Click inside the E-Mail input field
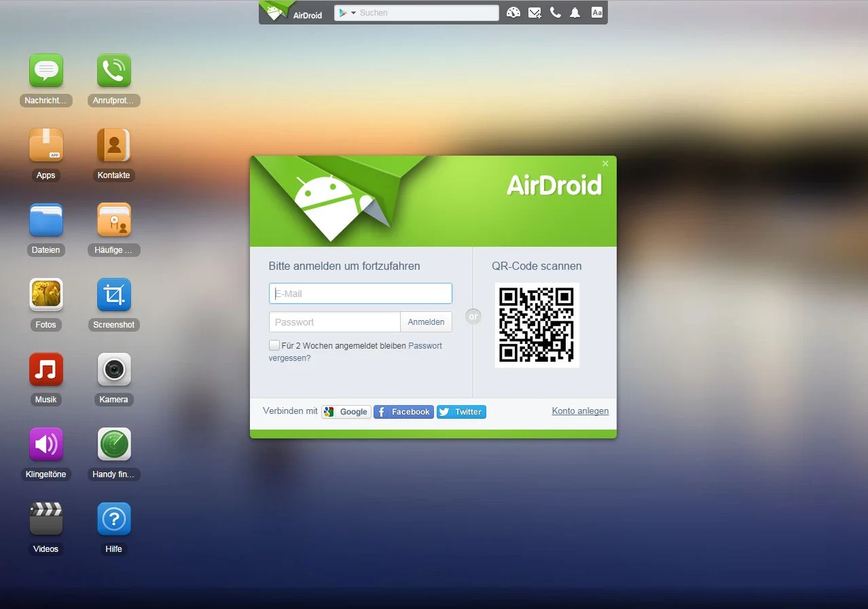868x609 pixels. coord(360,293)
